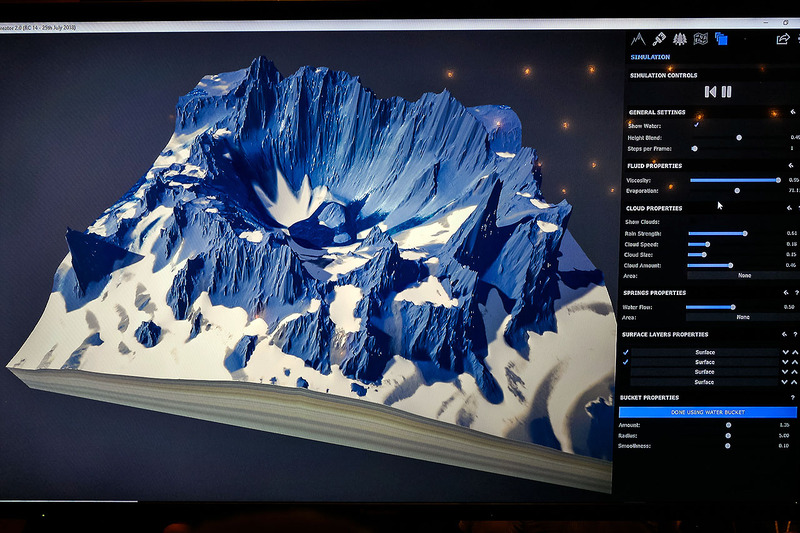Open the Cloud Properties Area dropdown

click(x=743, y=275)
